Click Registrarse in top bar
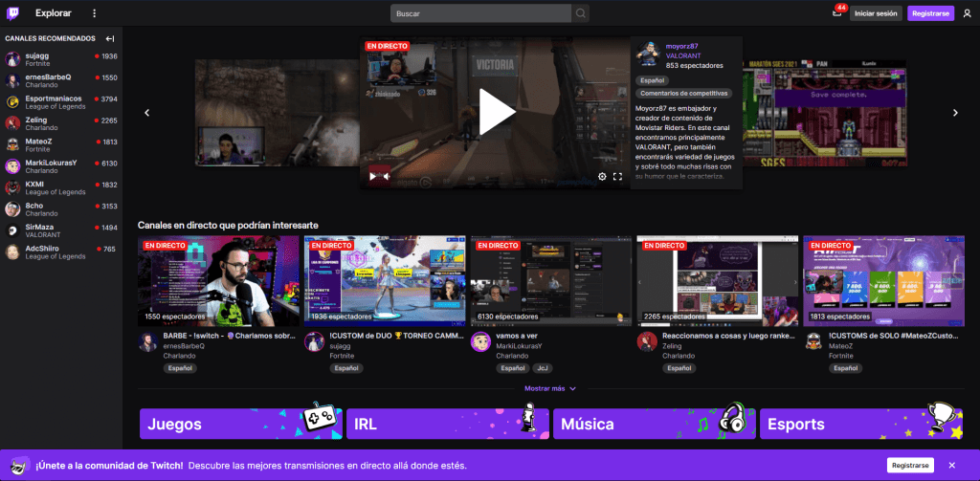The image size is (980, 481). 930,13
